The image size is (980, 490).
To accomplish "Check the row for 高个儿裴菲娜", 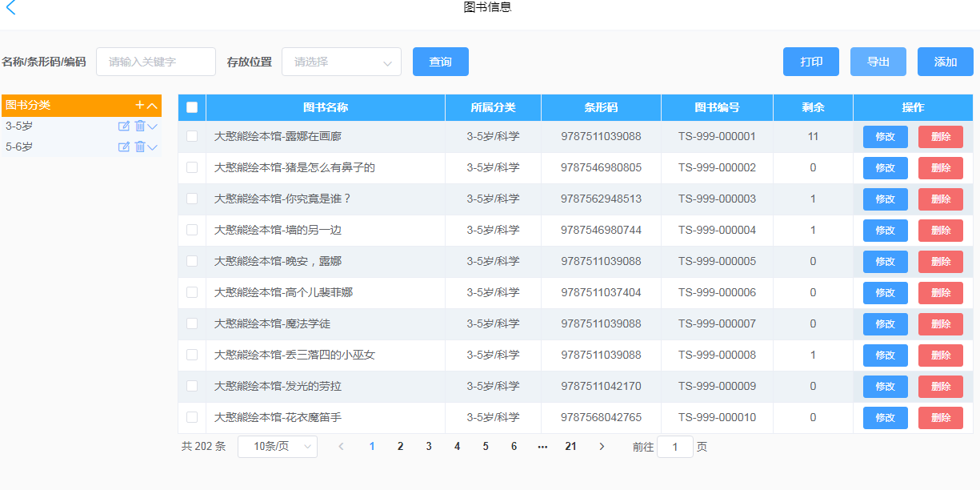I will [192, 292].
